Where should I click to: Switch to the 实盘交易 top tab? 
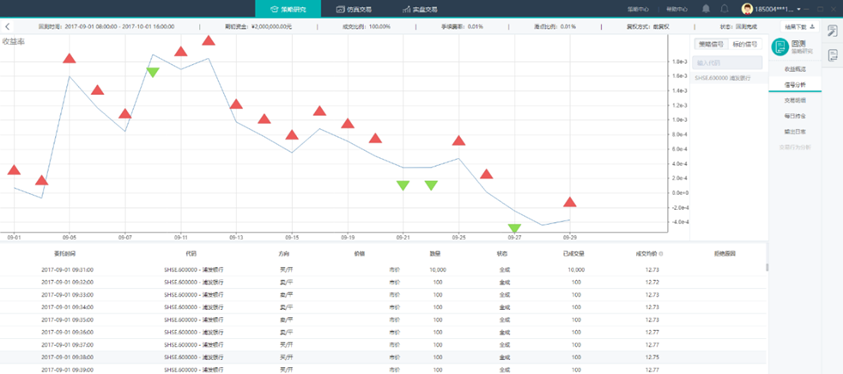[419, 9]
